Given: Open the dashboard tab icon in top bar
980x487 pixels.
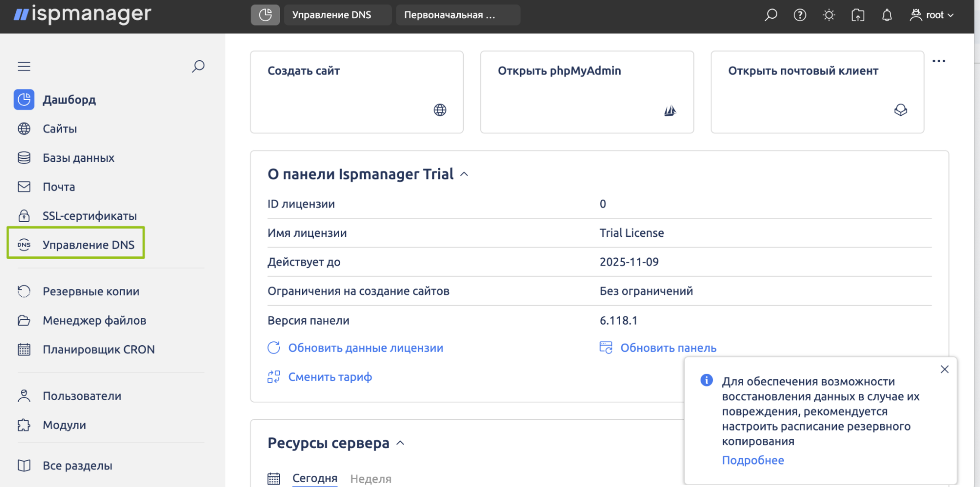Looking at the screenshot, I should coord(265,15).
